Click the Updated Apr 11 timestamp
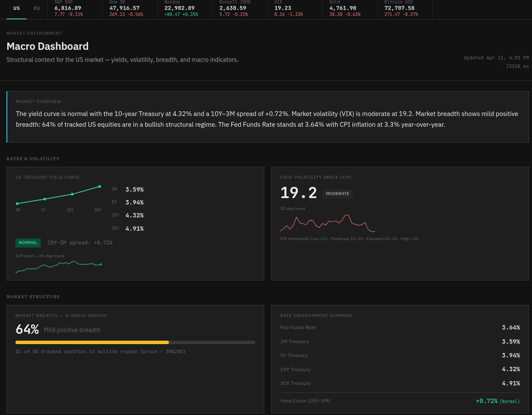The image size is (532, 415). pos(496,58)
